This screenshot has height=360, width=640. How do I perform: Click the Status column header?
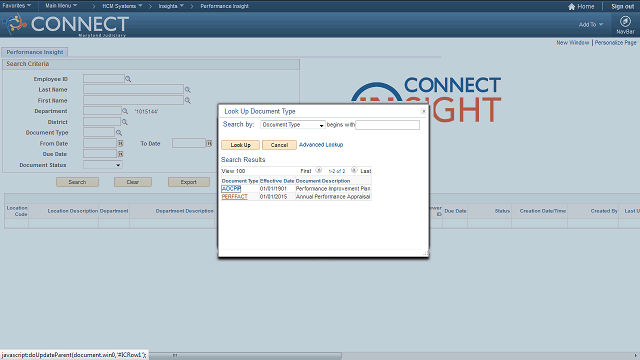[x=502, y=211]
